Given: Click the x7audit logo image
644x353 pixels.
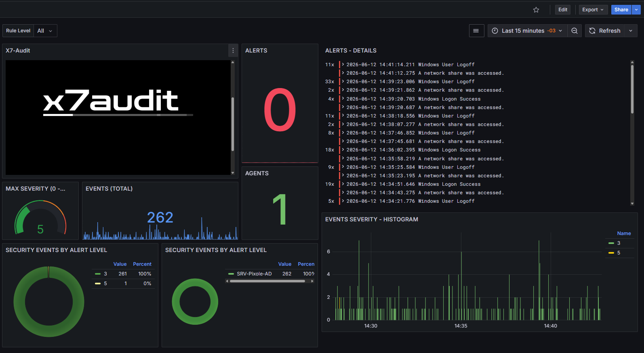Looking at the screenshot, I should click(118, 102).
